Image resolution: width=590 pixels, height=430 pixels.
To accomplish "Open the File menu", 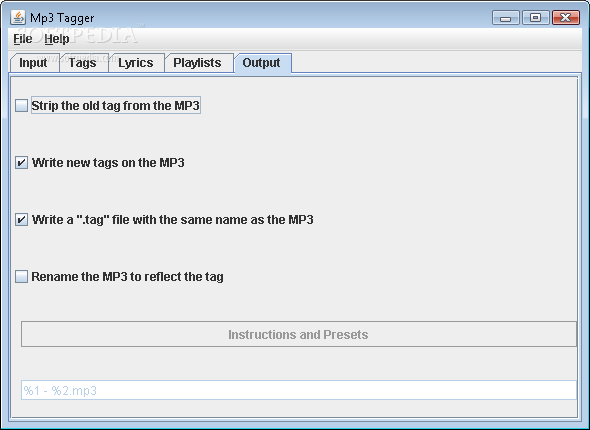I will pyautogui.click(x=23, y=39).
